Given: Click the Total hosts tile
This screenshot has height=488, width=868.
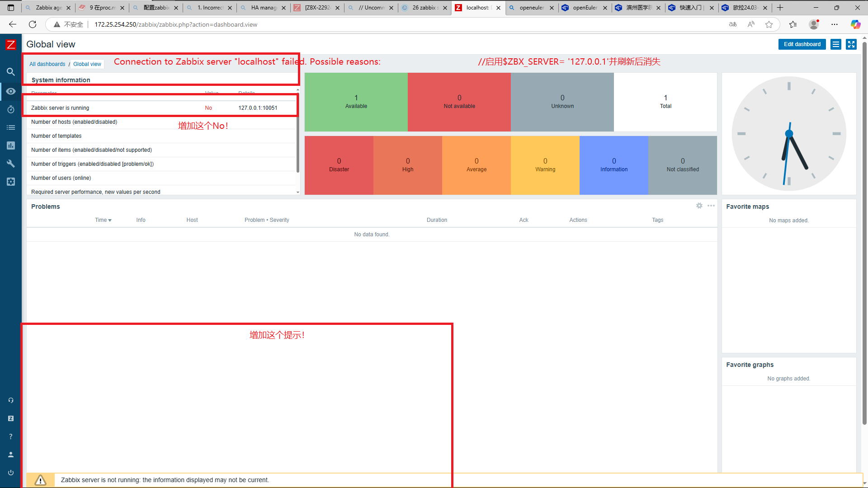Looking at the screenshot, I should point(665,102).
